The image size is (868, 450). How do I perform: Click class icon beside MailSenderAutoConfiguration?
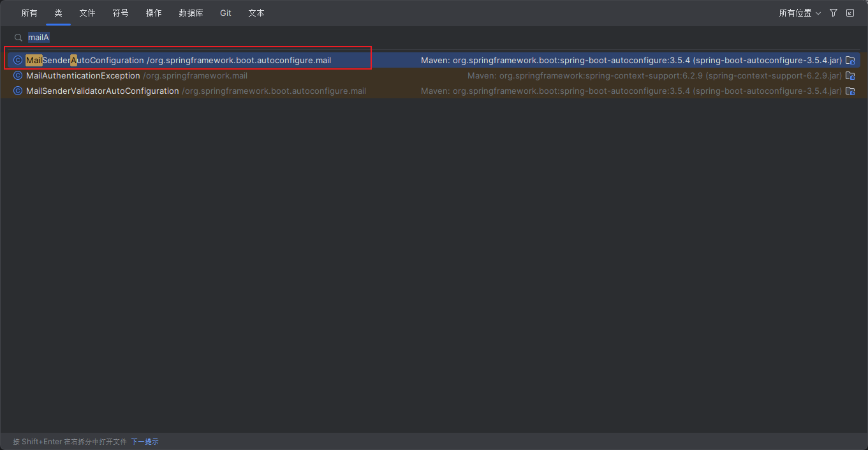click(18, 60)
